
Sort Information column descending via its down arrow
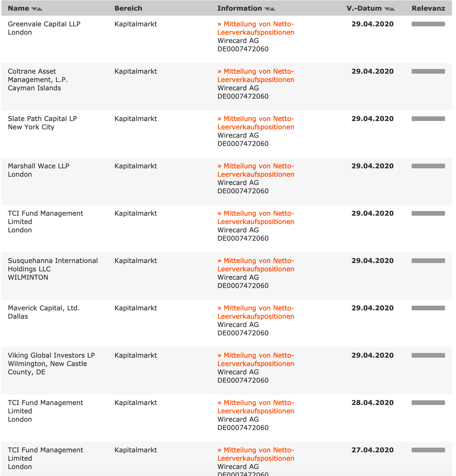click(x=267, y=9)
